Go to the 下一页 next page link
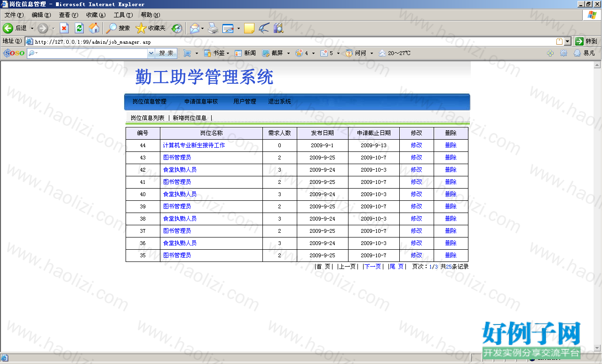Image resolution: width=602 pixels, height=364 pixels. pyautogui.click(x=373, y=267)
